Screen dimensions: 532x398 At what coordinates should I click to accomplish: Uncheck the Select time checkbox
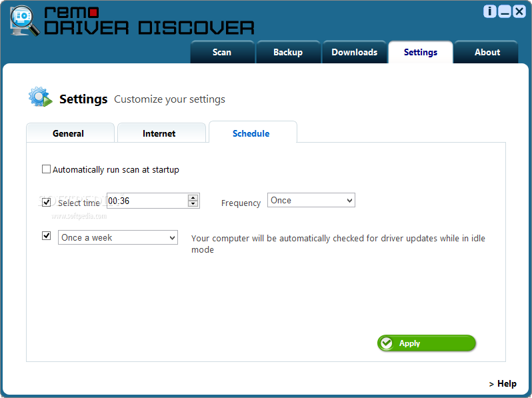click(46, 202)
